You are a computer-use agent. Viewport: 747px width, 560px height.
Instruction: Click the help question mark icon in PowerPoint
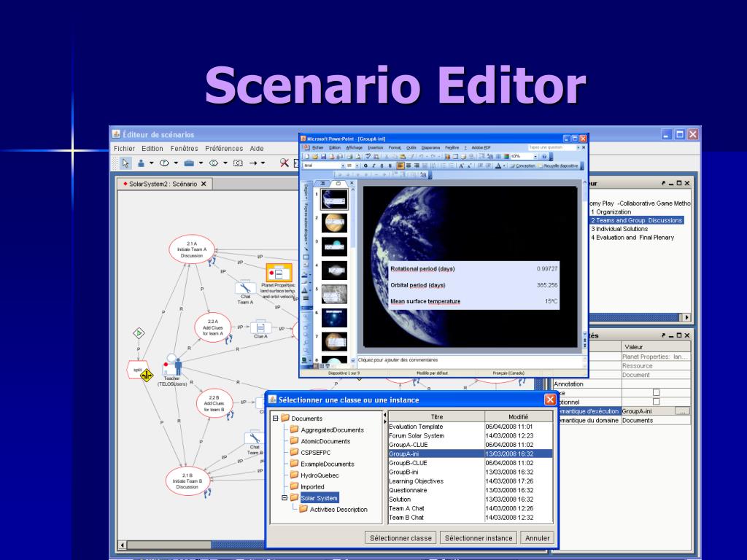(x=544, y=156)
